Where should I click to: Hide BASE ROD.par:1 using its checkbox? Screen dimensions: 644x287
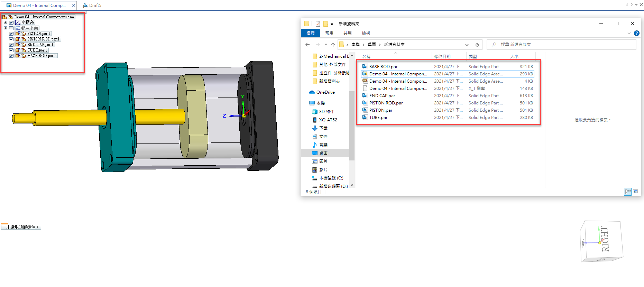(11, 56)
